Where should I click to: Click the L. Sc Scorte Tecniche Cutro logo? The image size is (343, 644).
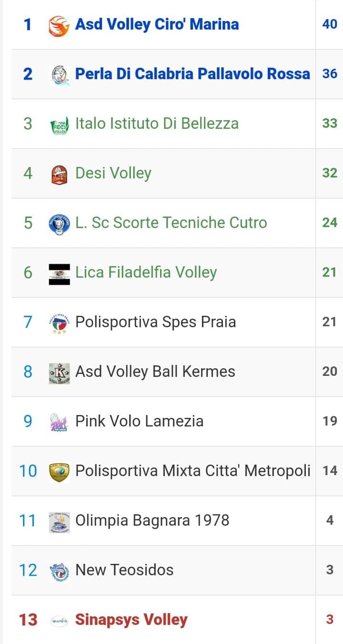coord(59,223)
